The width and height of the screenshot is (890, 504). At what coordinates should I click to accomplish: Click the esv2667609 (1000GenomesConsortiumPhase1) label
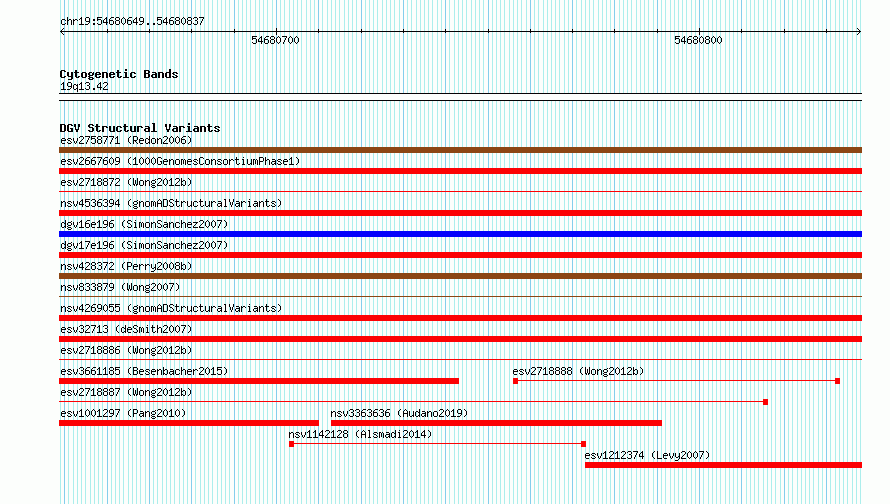[x=180, y=161]
